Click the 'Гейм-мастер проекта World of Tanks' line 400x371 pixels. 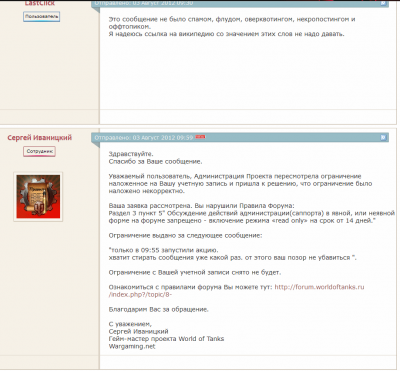point(166,339)
